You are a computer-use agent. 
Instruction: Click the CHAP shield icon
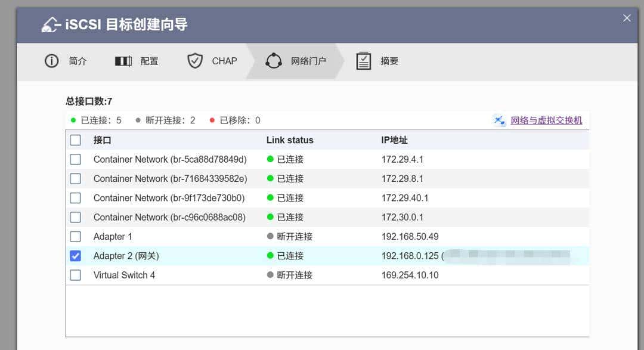coord(194,61)
